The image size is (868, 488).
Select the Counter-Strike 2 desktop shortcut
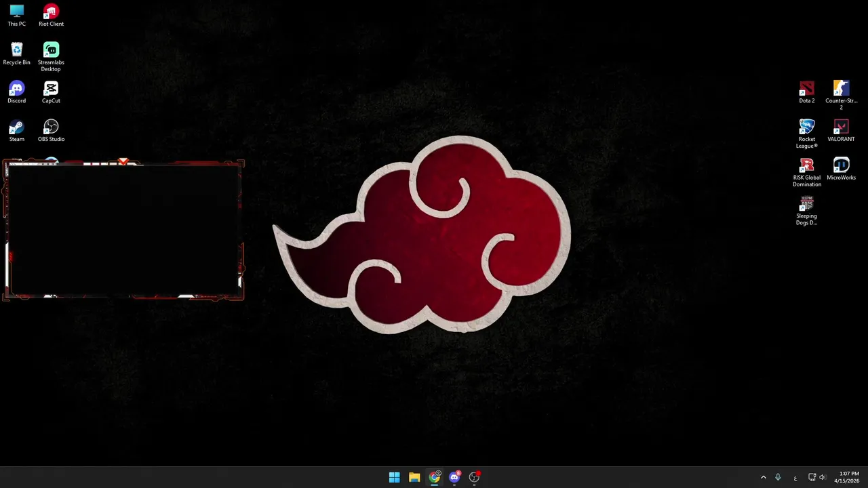coord(841,96)
